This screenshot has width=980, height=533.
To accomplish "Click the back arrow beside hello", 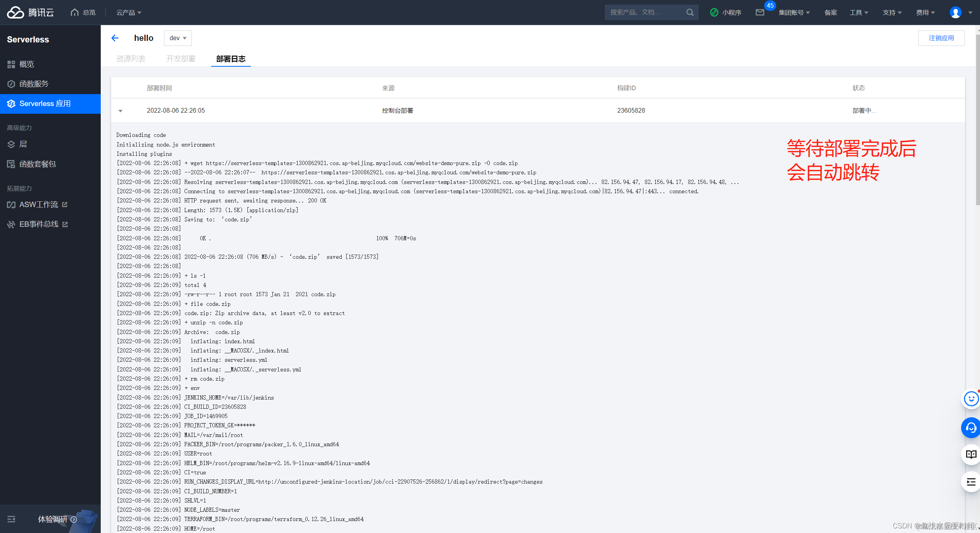I will (x=115, y=38).
